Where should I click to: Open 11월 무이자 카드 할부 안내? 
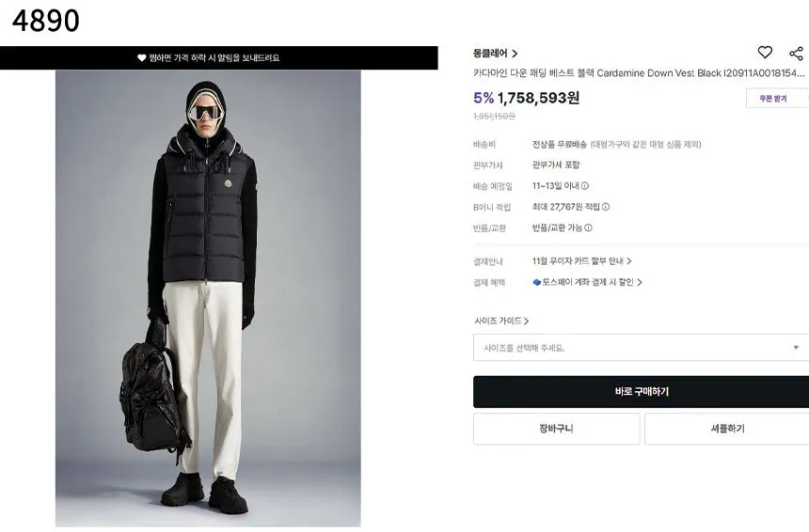581,261
